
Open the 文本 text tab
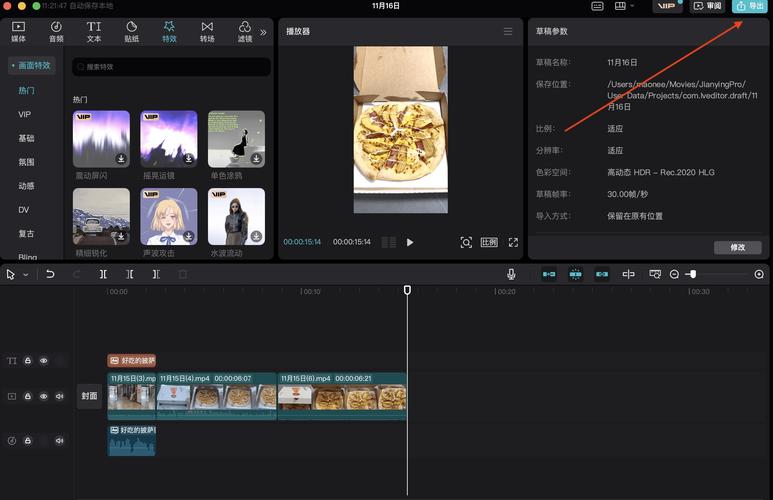pos(94,32)
